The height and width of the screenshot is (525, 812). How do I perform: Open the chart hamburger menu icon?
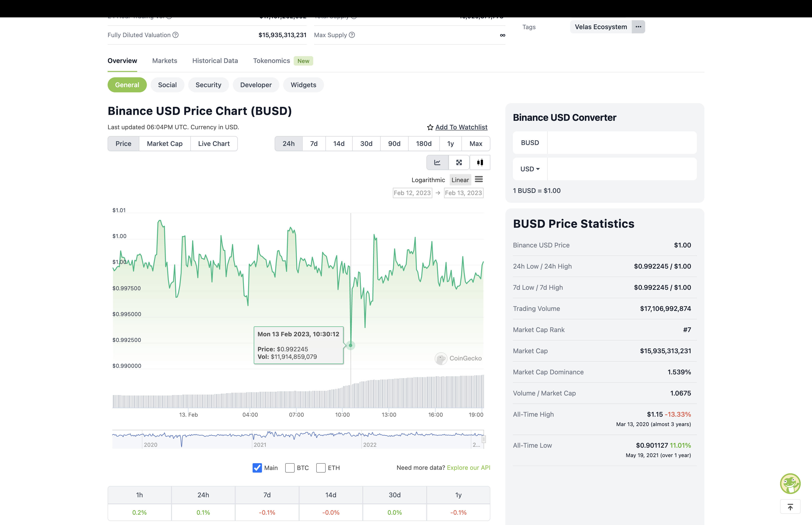click(479, 179)
